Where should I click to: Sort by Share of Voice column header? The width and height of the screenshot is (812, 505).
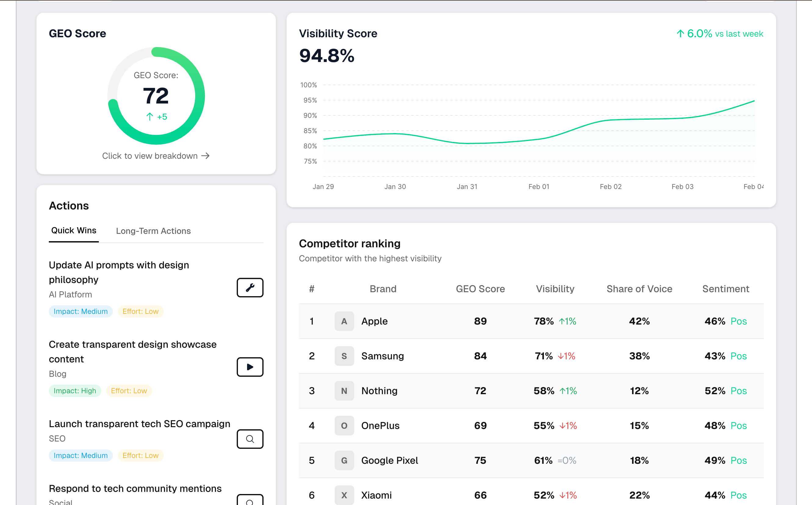(x=639, y=289)
